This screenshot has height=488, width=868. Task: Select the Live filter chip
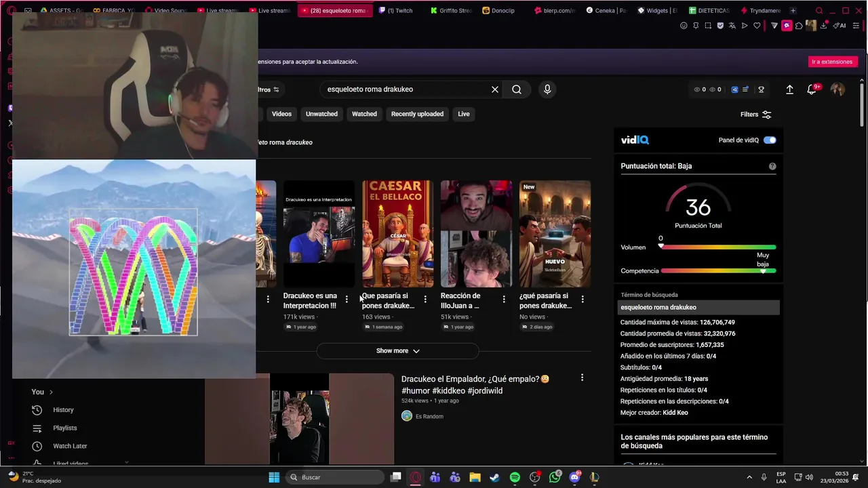coord(464,114)
